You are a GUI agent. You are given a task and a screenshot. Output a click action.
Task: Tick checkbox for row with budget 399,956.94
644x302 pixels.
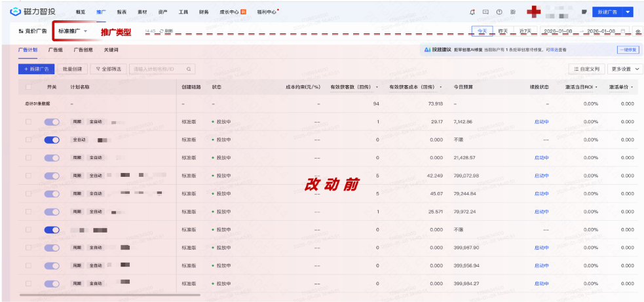[28, 265]
